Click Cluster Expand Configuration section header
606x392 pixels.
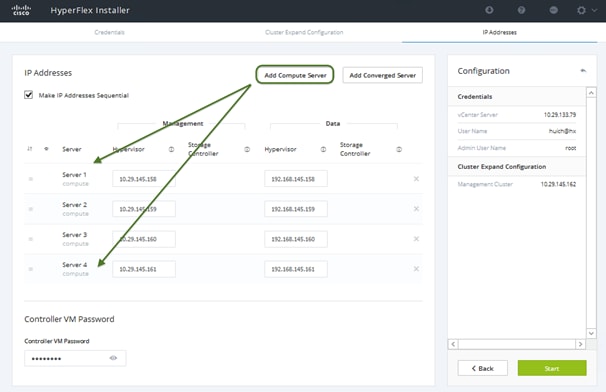click(517, 167)
